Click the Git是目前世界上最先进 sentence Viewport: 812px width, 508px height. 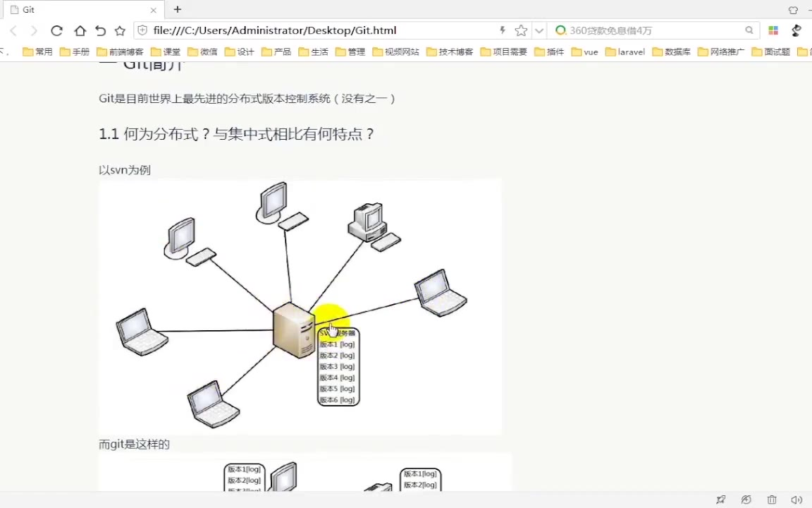247,99
